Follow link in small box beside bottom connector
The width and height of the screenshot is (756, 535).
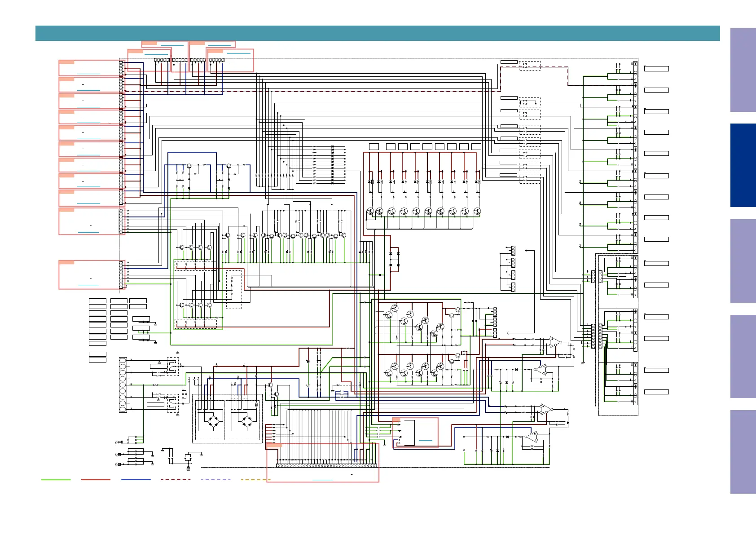coord(425,440)
